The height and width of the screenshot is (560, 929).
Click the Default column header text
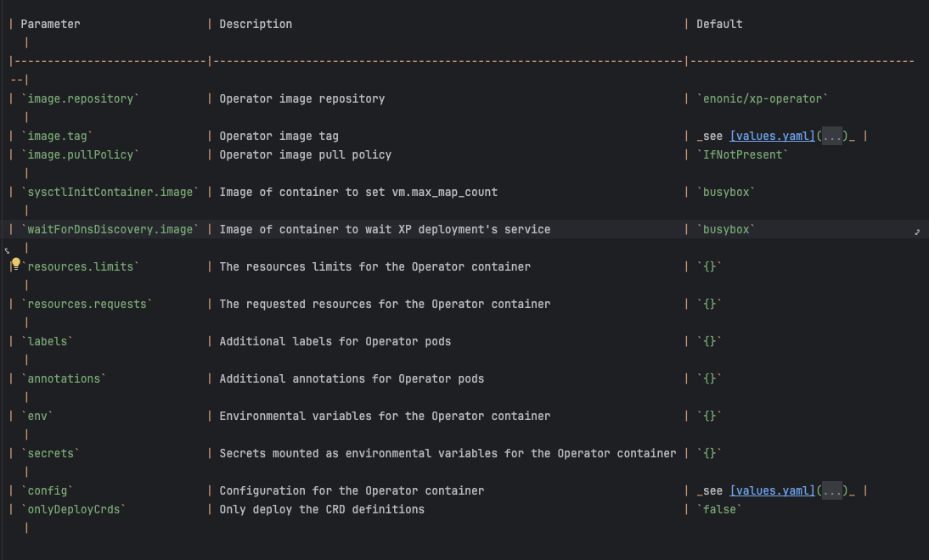pos(719,25)
